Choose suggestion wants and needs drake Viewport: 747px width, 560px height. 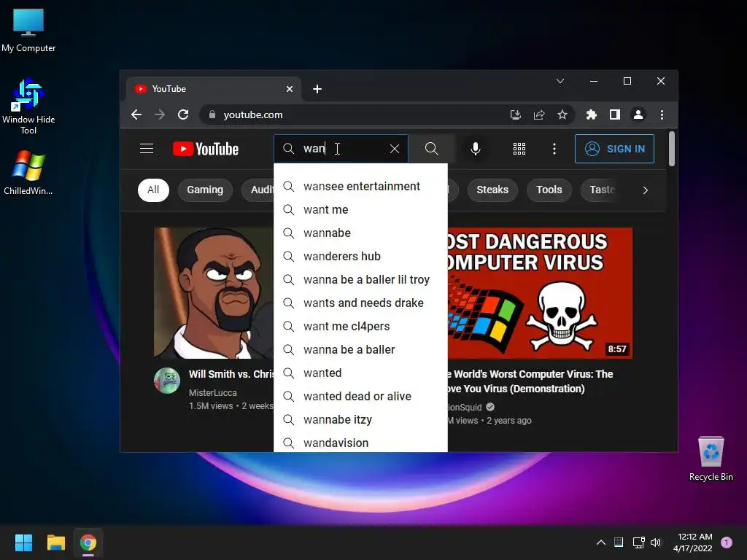tap(360, 303)
